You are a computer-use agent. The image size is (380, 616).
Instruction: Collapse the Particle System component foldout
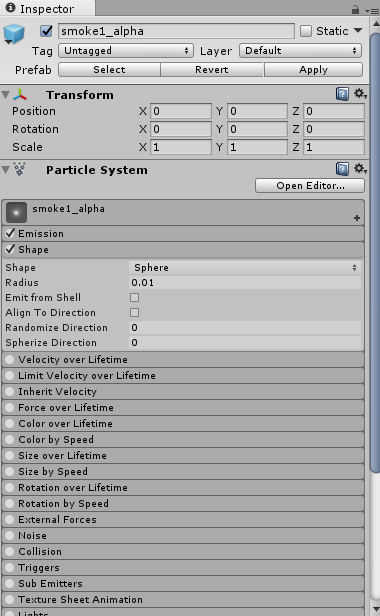coord(6,170)
